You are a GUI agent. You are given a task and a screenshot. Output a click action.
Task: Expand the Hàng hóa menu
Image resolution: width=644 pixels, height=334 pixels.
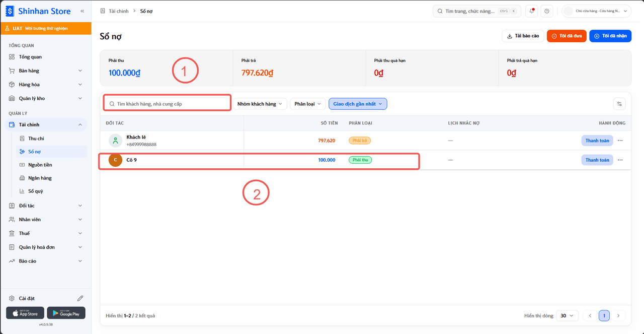(46, 85)
